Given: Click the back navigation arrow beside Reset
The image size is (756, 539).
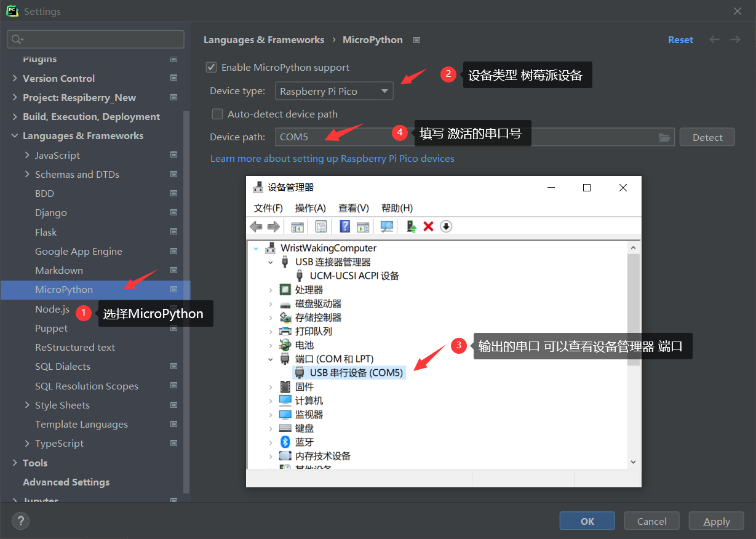Looking at the screenshot, I should [714, 39].
